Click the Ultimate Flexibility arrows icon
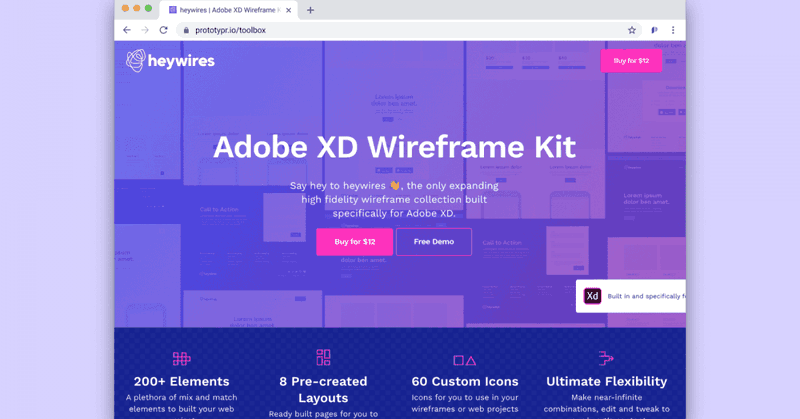 pyautogui.click(x=606, y=358)
